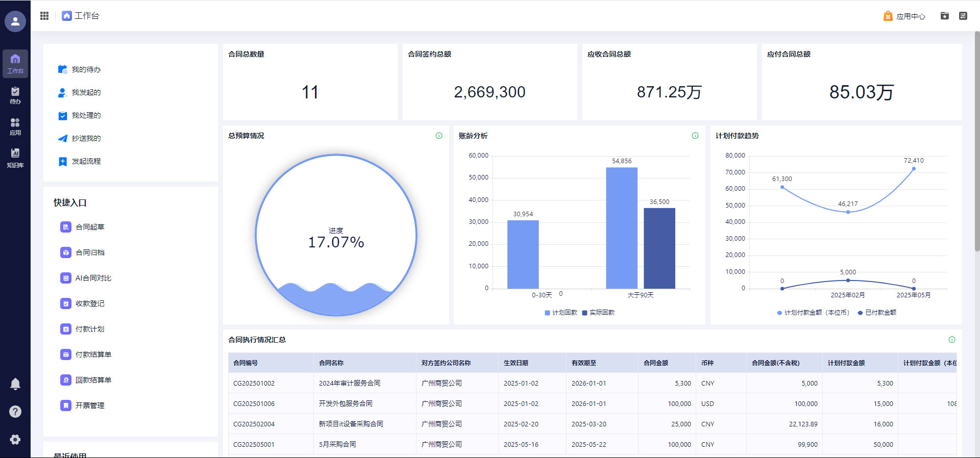980x458 pixels.
Task: Open 待办 in left sidebar
Action: point(15,95)
